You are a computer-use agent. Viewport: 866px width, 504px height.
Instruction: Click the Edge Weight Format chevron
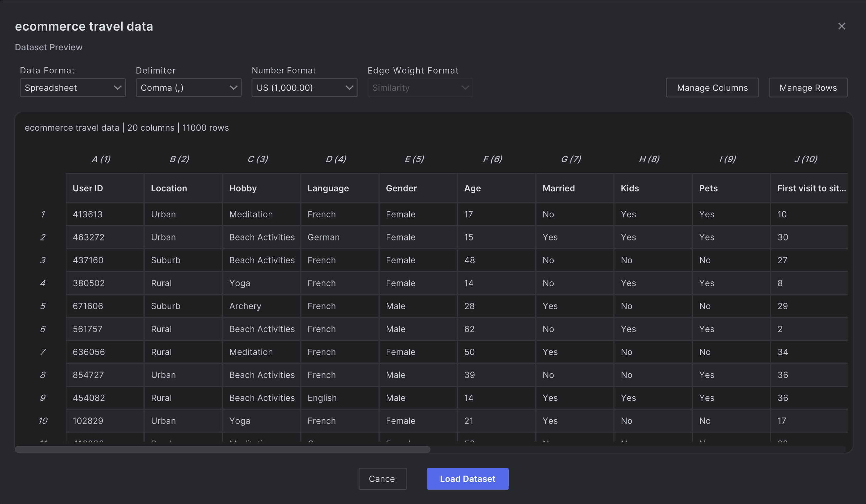(x=466, y=88)
